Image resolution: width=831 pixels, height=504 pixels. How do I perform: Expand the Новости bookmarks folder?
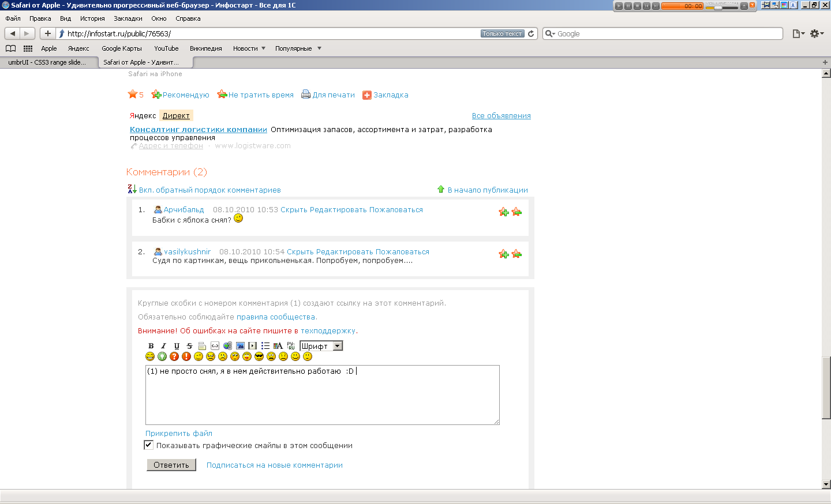(x=249, y=48)
